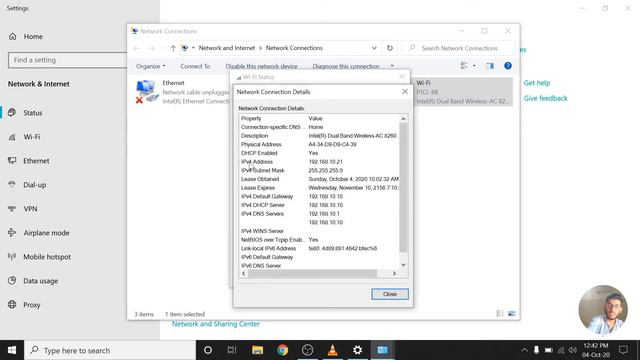Open Change your view dropdown arrow

point(474,66)
